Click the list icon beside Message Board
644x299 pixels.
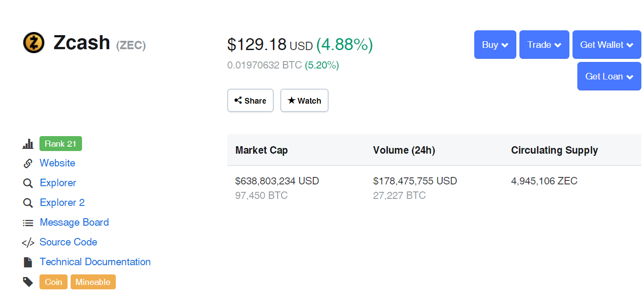click(28, 223)
